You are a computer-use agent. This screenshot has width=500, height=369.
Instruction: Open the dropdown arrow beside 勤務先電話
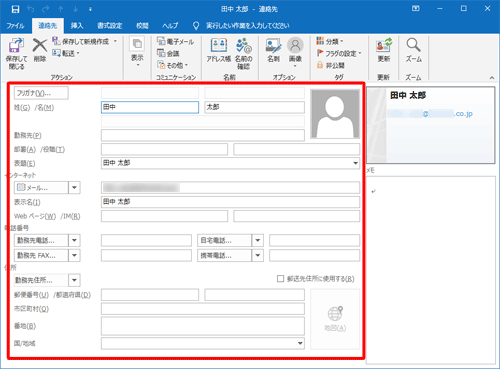click(74, 240)
